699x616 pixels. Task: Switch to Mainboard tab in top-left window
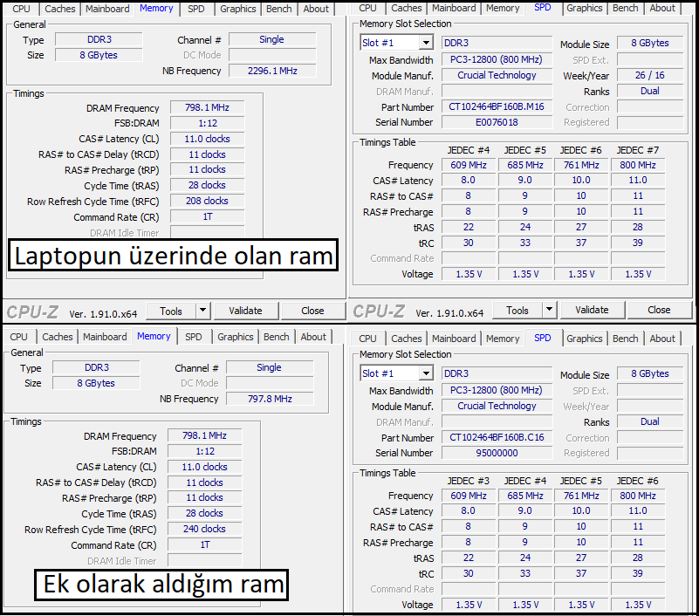coord(107,9)
